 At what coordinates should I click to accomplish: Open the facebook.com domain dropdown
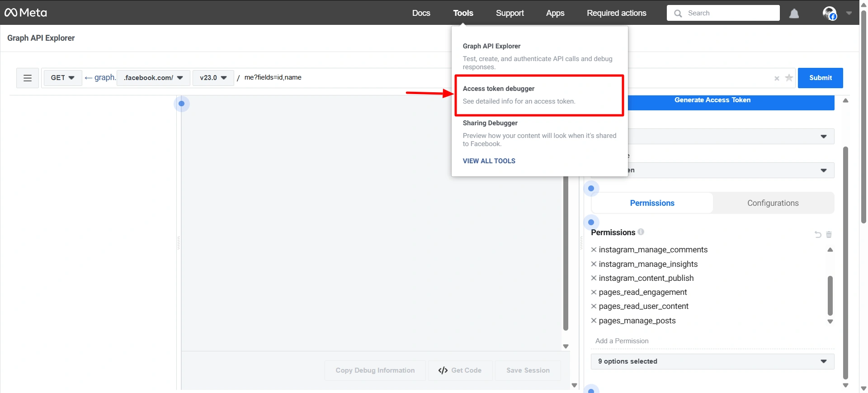point(153,78)
